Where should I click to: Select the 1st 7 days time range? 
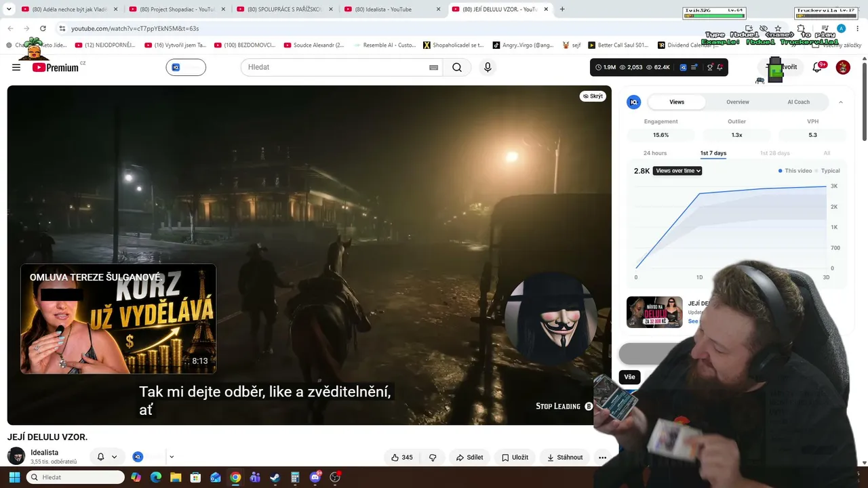tap(713, 153)
